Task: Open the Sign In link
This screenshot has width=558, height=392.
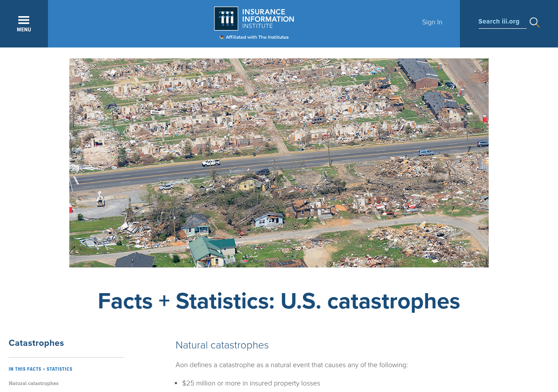Action: point(432,22)
